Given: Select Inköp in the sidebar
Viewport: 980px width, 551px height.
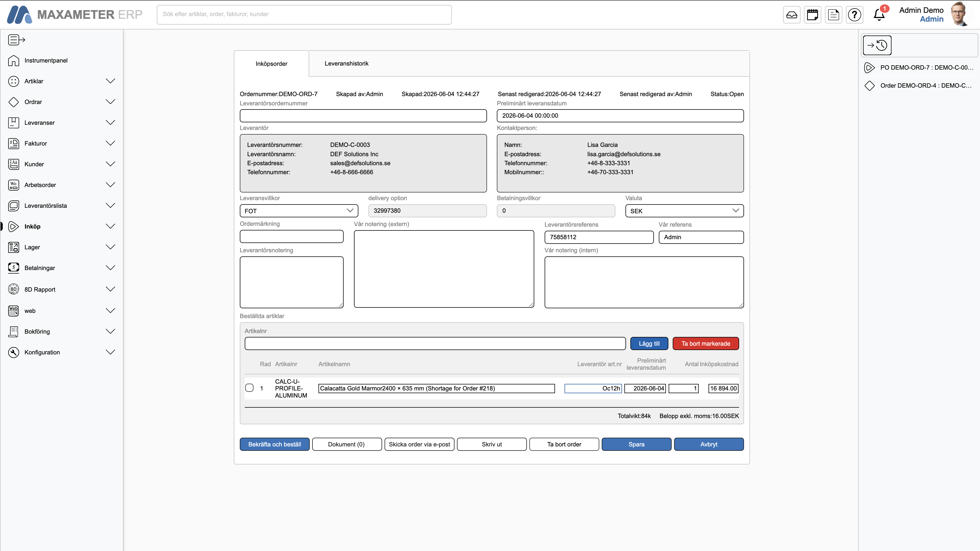Looking at the screenshot, I should 32,226.
